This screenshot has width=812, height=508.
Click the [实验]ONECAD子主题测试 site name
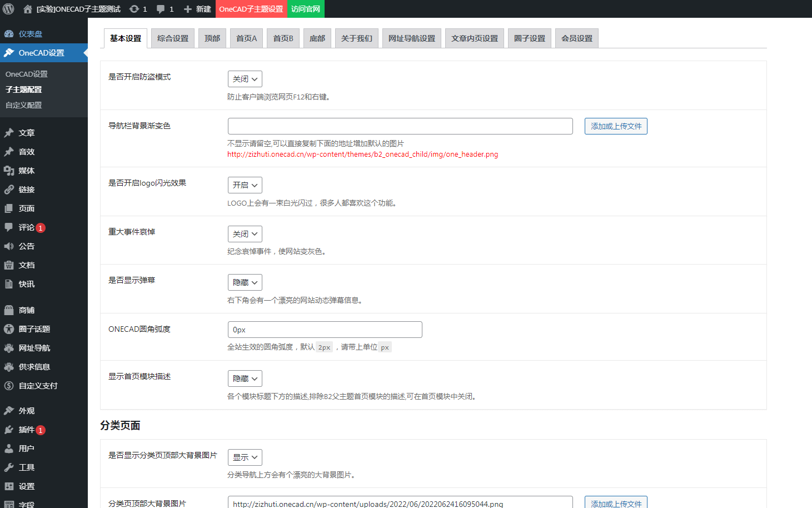tap(78, 9)
